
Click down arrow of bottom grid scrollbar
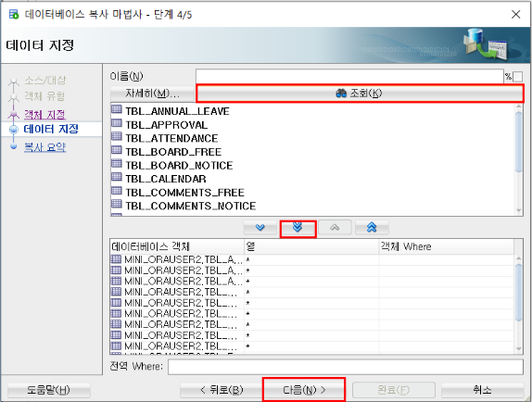point(518,349)
